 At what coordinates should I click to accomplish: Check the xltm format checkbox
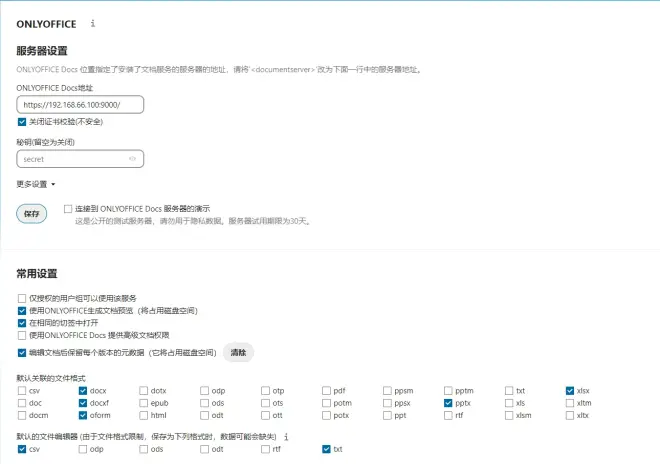570,403
